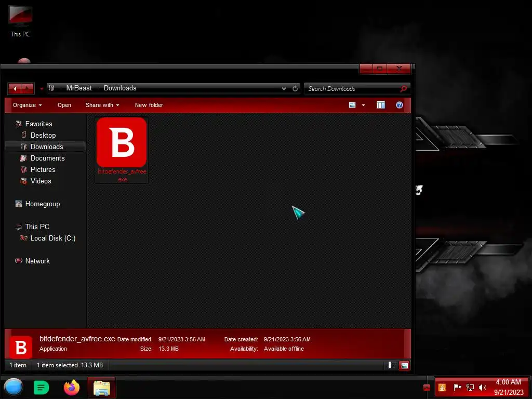This screenshot has width=532, height=399.
Task: Open Videos in the sidebar
Action: 41,181
